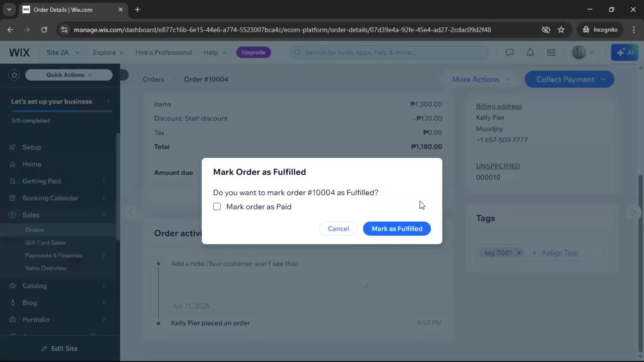Open the Quick Actions dropdown
The image size is (644, 362).
[69, 75]
